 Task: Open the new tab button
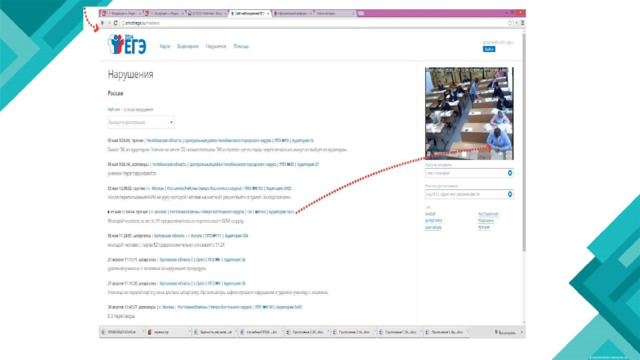(361, 13)
